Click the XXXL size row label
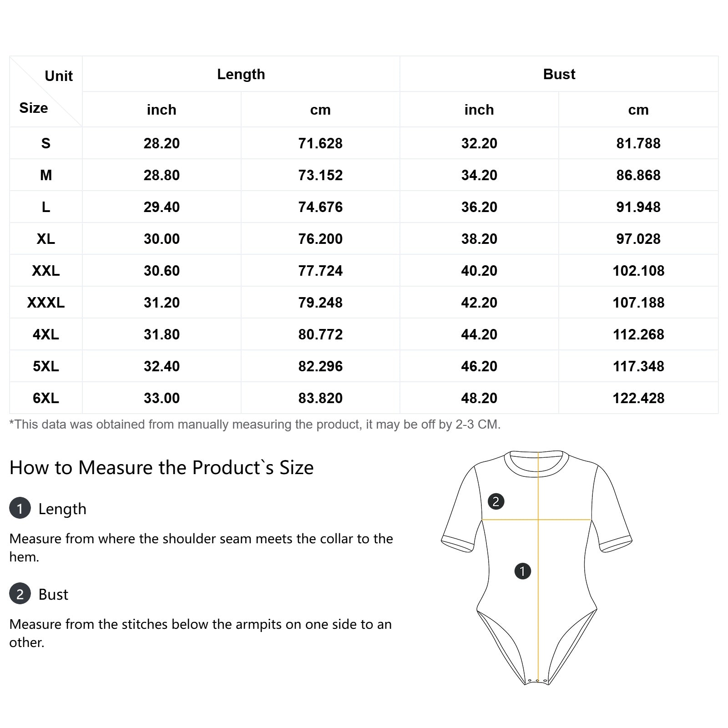 45,303
